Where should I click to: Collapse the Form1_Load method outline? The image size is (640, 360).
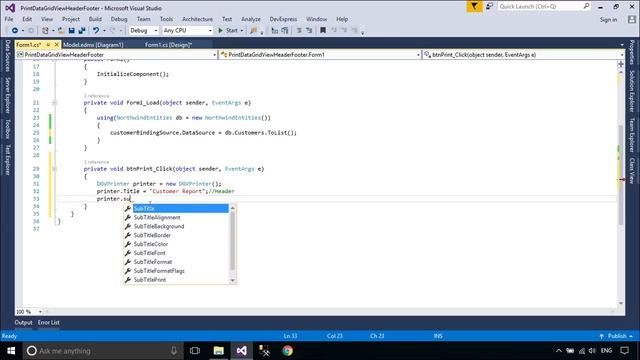pos(54,103)
